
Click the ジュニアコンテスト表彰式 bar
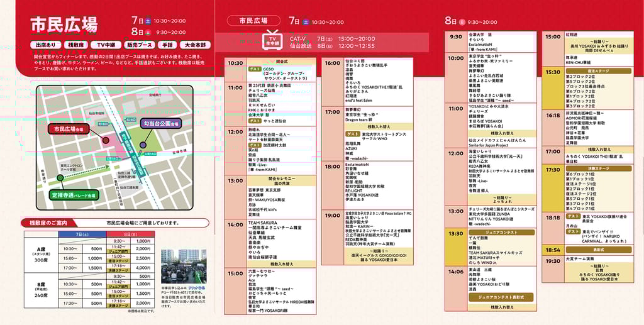[x=501, y=297]
